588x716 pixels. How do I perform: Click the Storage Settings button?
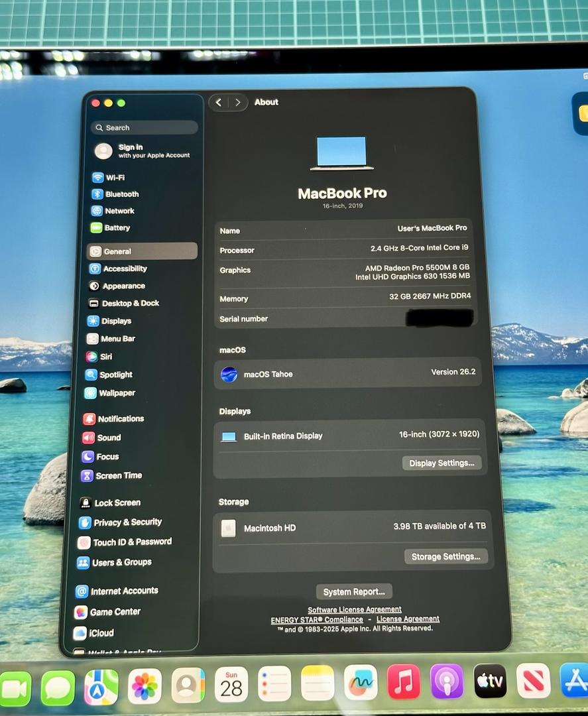tap(445, 557)
